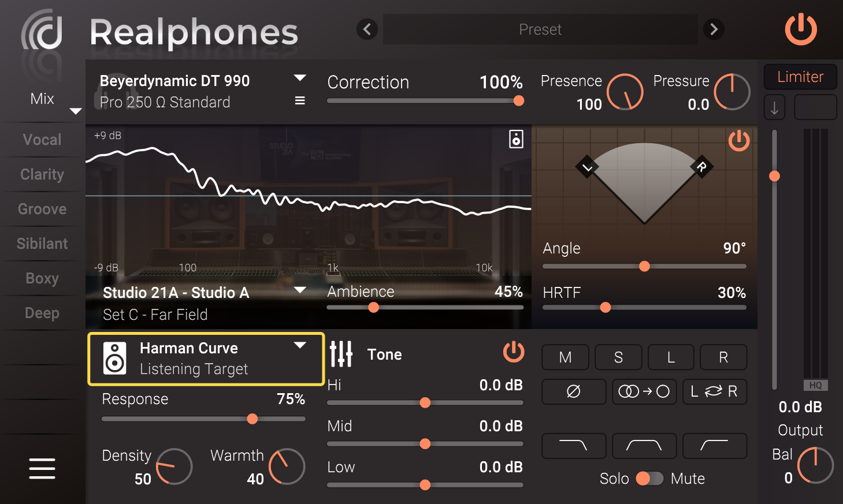Select the band-pass filter curve icon

click(x=644, y=446)
